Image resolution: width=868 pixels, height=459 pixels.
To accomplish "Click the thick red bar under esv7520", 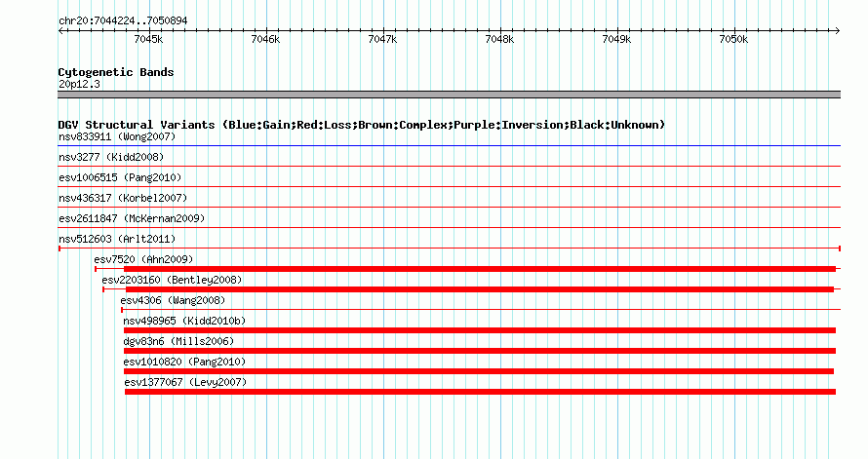I will coord(480,269).
